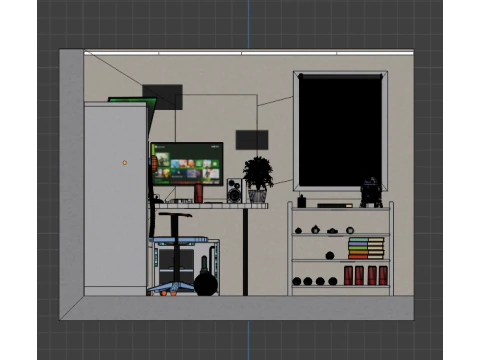Select the chair's blue star base
The height and width of the screenshot is (360, 480).
171,288
